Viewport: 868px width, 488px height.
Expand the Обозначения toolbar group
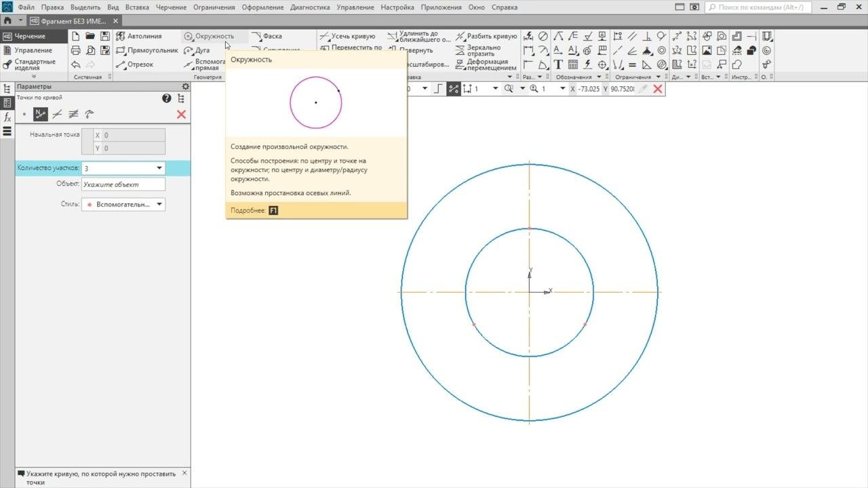pyautogui.click(x=599, y=77)
